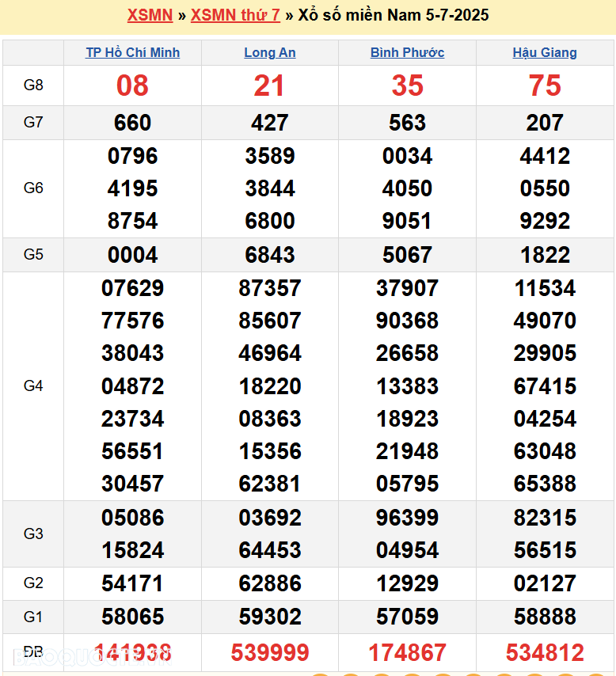
Task: Click Long An special prize 539999
Action: click(270, 653)
